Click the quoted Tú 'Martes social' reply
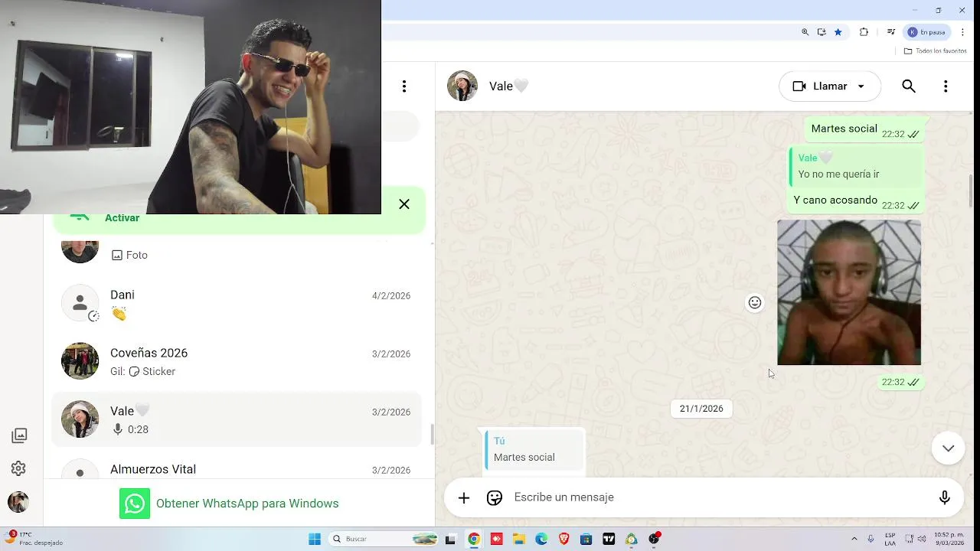980x551 pixels. (534, 450)
